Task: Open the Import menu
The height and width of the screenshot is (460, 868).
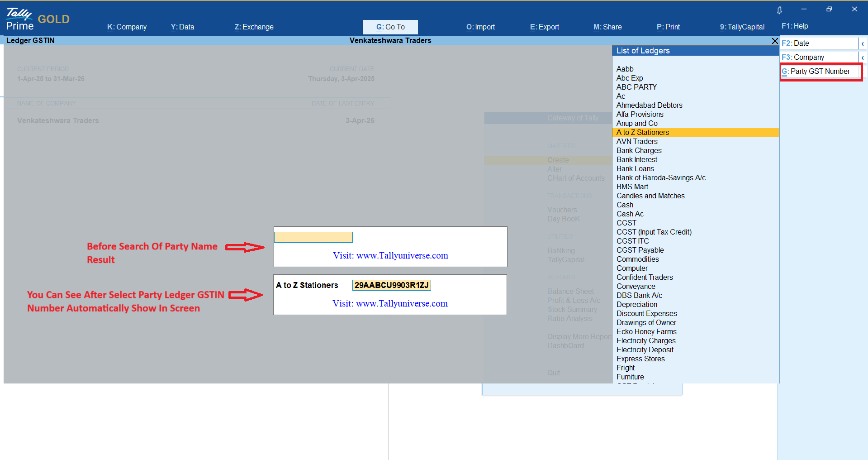Action: (480, 27)
